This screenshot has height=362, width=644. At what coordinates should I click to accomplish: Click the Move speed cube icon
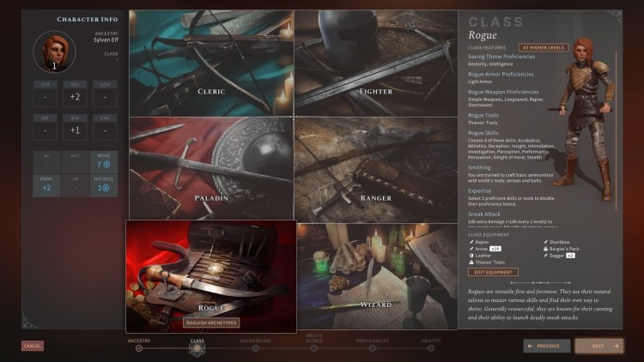coord(106,163)
